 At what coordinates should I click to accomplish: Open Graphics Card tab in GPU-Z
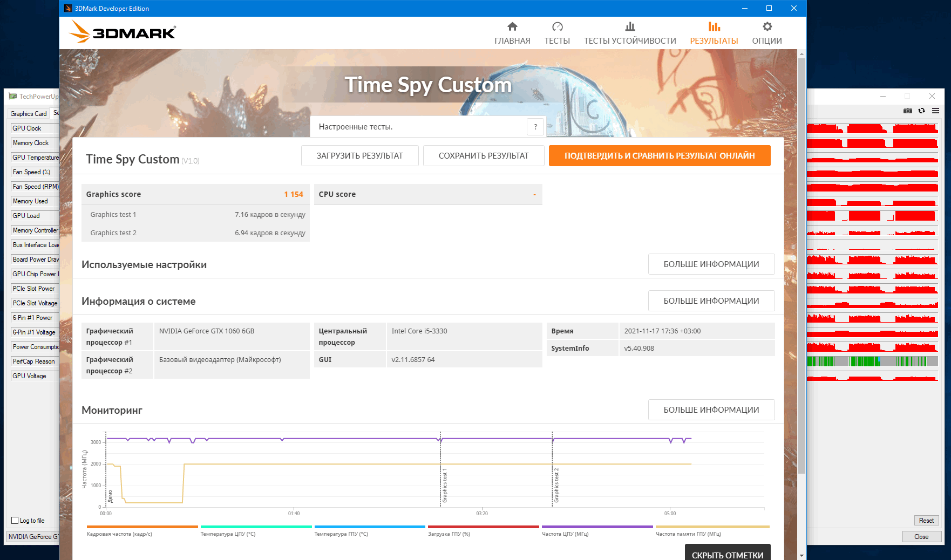[29, 114]
